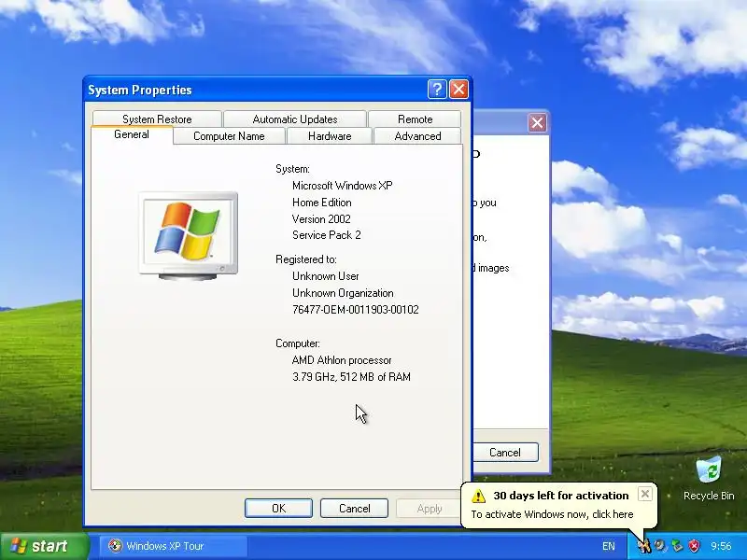747x560 pixels.
Task: Click the volume speaker tray icon
Action: tap(660, 546)
